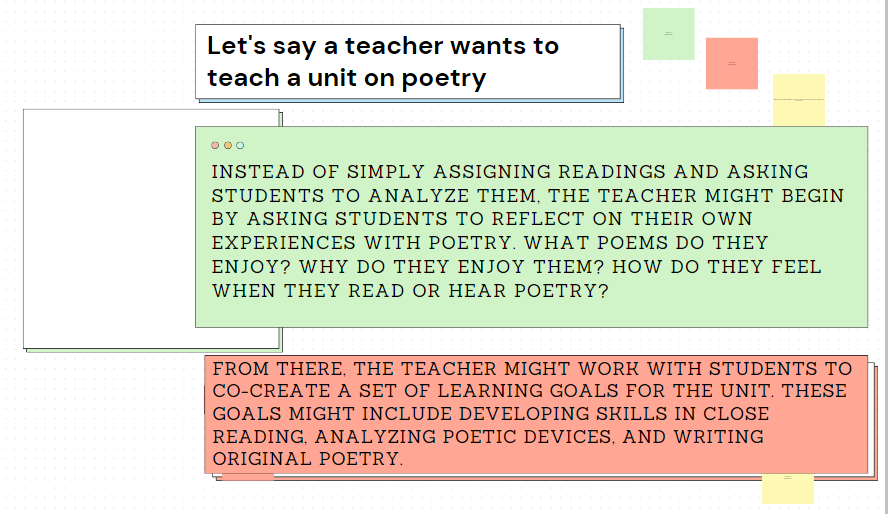
Task: Select the small salmon sticky note at top
Action: coord(732,63)
